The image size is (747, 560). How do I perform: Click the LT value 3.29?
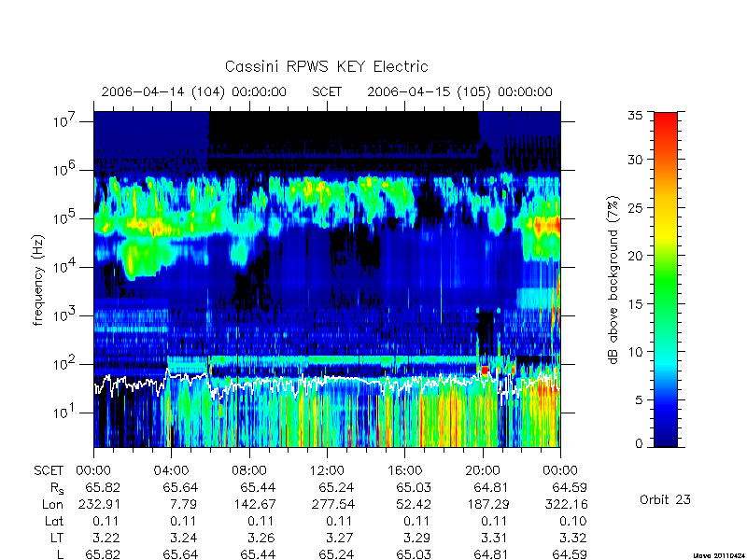pyautogui.click(x=417, y=538)
